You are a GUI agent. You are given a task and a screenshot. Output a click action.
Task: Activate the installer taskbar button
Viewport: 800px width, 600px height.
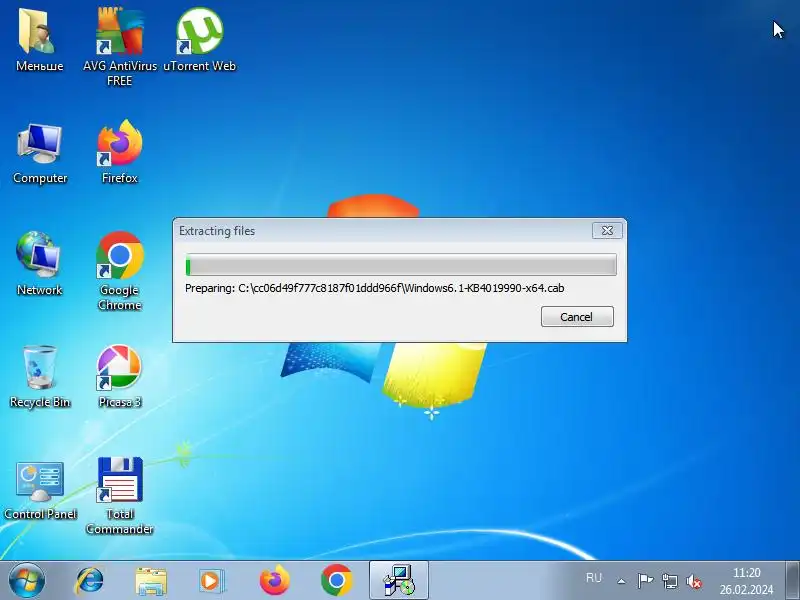(399, 581)
